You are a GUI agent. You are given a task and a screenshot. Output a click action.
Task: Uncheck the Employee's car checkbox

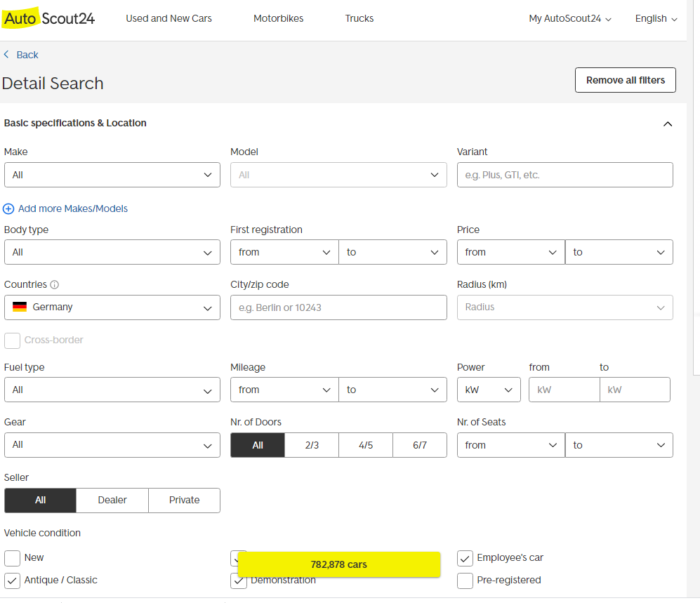(x=465, y=558)
